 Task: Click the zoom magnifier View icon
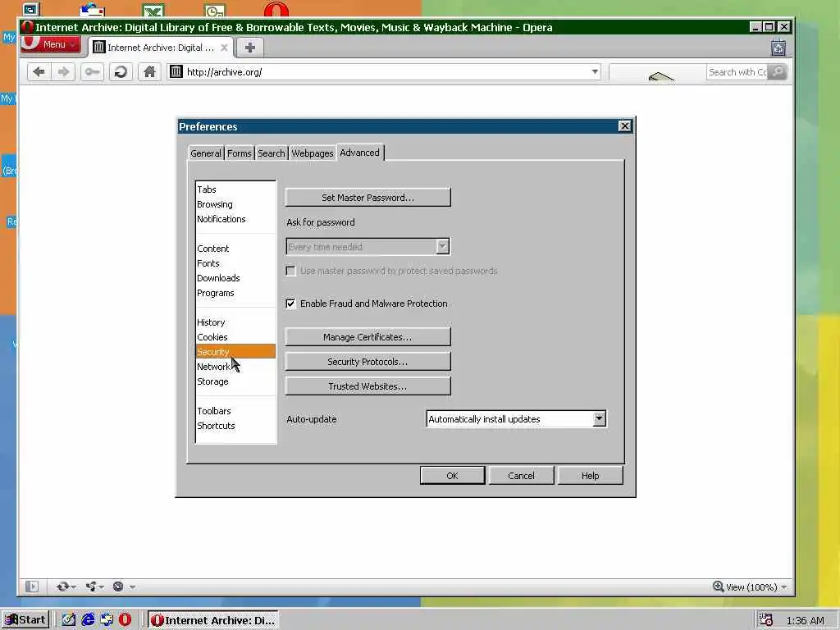tap(719, 587)
